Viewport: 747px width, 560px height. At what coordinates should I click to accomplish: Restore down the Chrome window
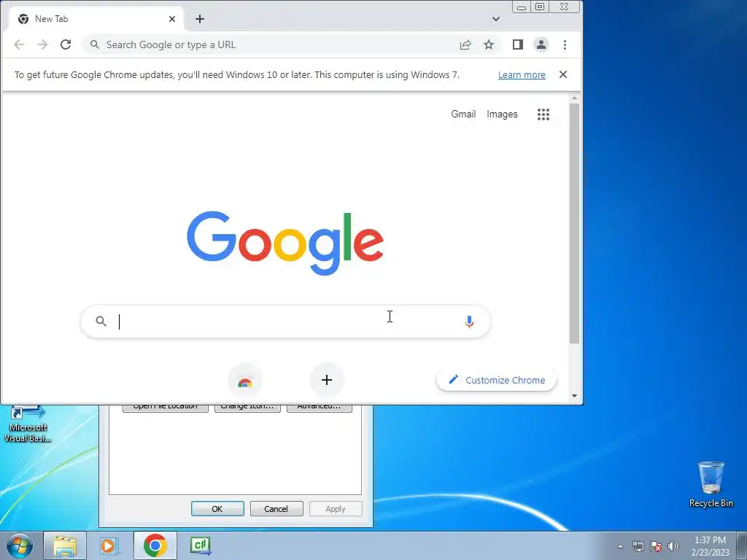click(540, 7)
